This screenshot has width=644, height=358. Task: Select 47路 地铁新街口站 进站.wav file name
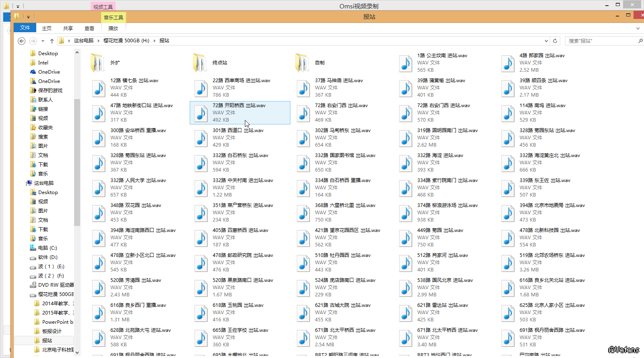[141, 106]
